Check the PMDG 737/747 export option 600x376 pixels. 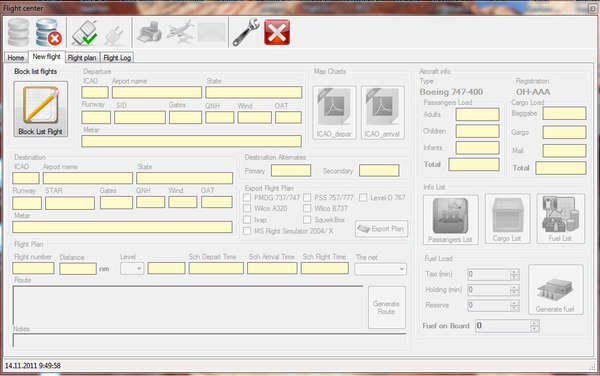[247, 197]
